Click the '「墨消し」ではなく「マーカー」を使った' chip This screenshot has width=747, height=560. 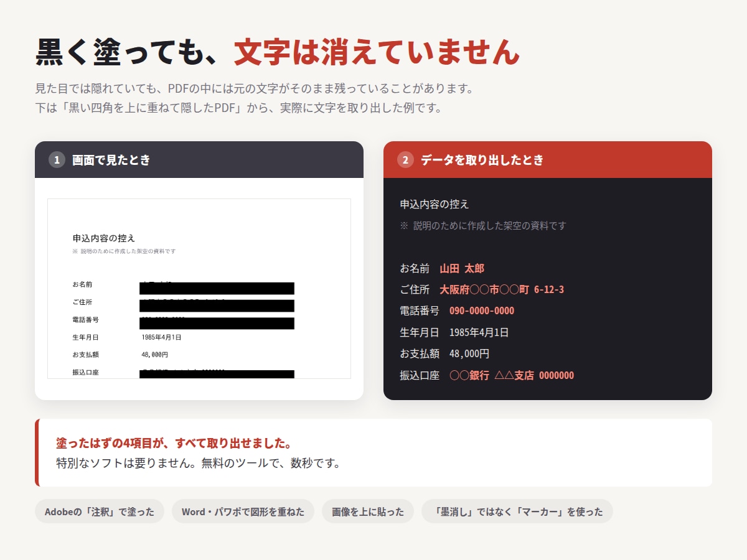tap(517, 511)
